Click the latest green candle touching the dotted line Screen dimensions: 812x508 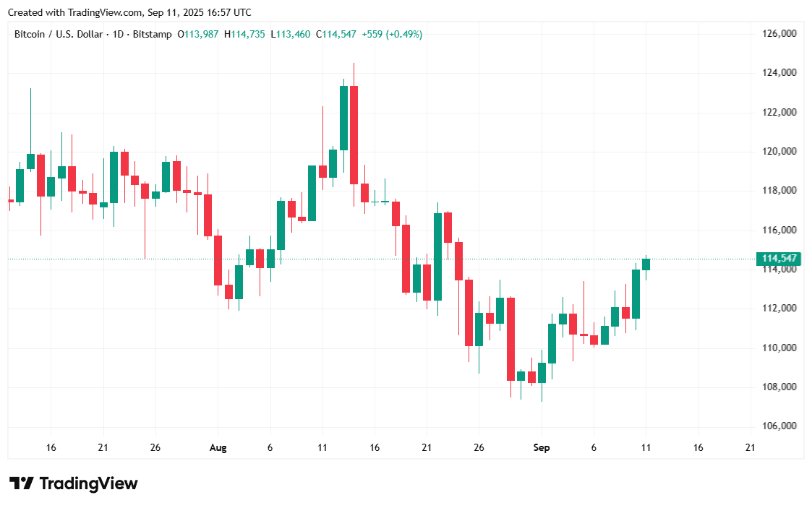(646, 264)
